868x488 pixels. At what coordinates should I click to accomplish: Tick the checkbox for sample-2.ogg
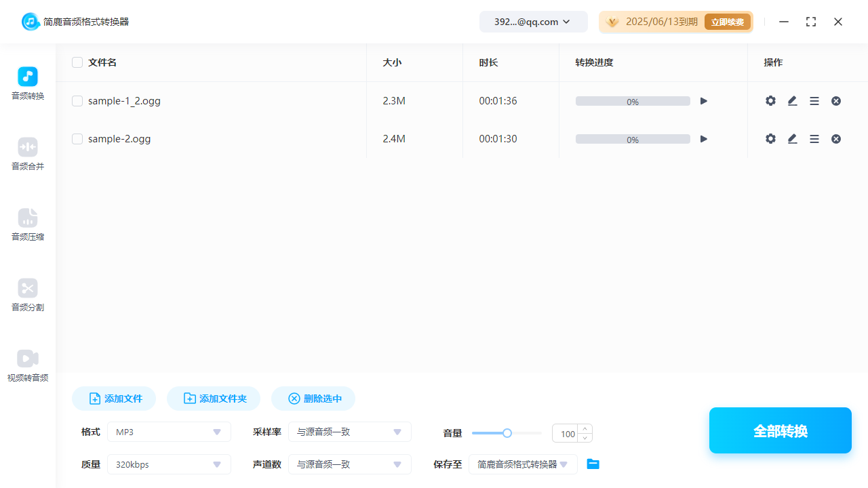point(77,138)
